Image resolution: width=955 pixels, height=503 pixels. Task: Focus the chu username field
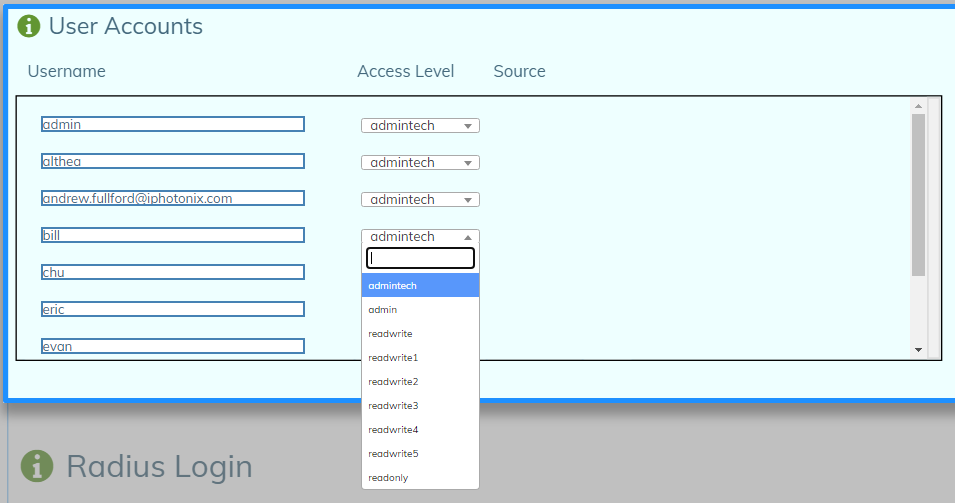(x=173, y=272)
